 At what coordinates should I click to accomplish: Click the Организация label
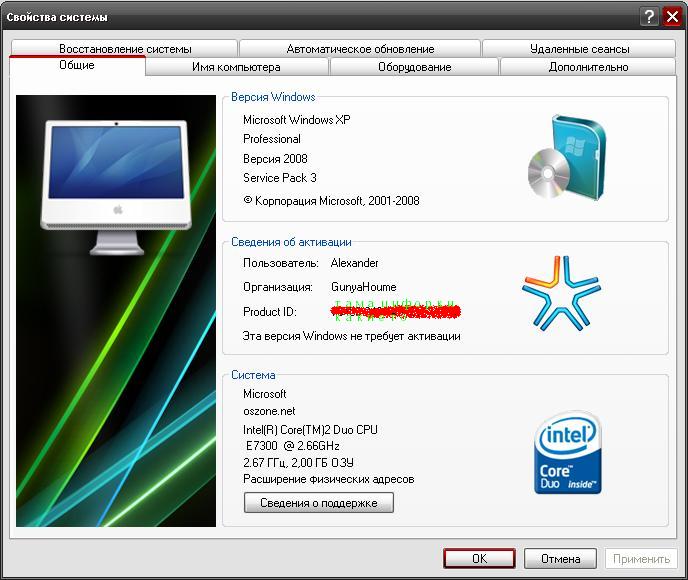coord(278,287)
